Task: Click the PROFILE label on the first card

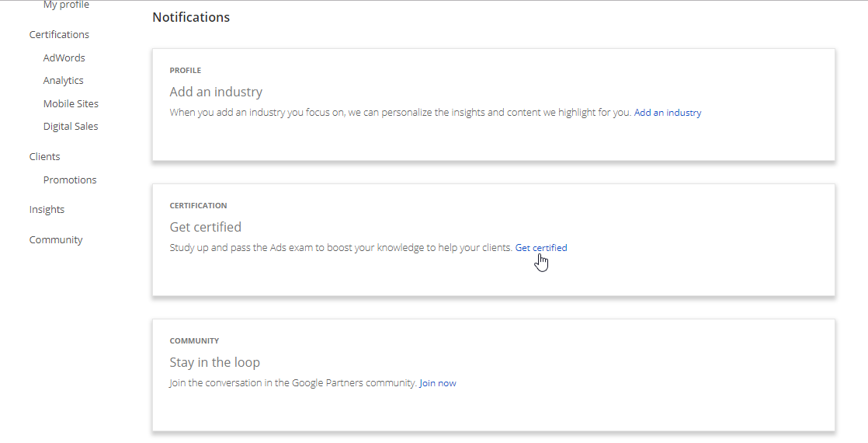Action: [186, 71]
